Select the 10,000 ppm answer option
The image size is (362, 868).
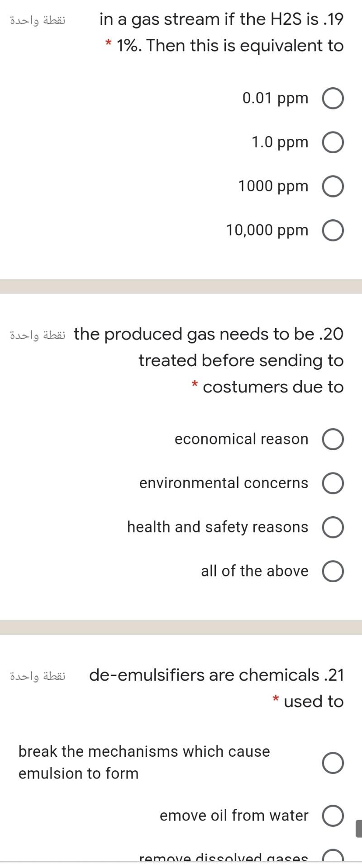[x=333, y=230]
